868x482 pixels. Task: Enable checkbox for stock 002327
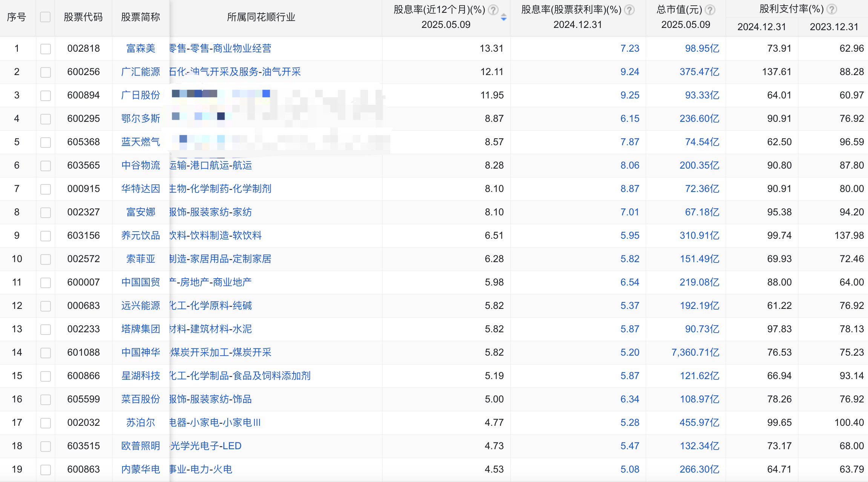[x=45, y=212]
